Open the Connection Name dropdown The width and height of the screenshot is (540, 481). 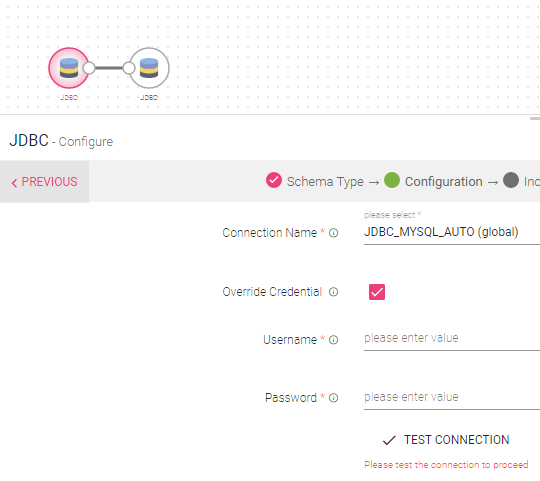[452, 232]
